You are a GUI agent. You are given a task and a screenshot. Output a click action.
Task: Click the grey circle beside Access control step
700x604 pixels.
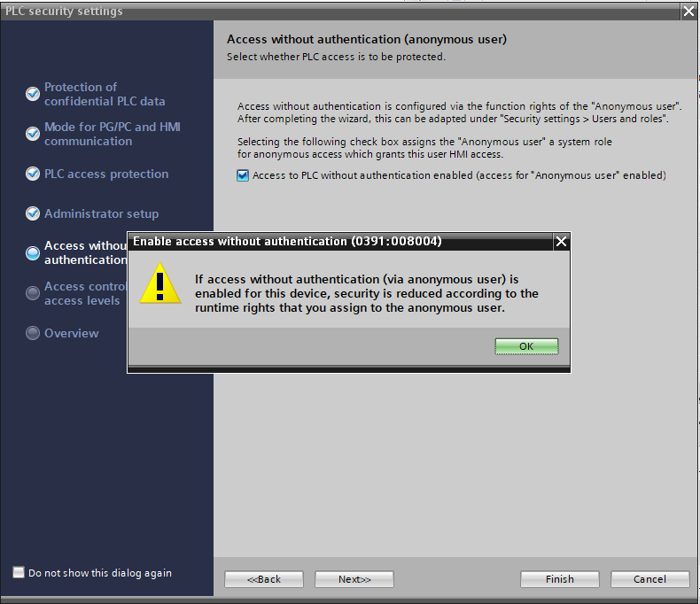tap(33, 292)
